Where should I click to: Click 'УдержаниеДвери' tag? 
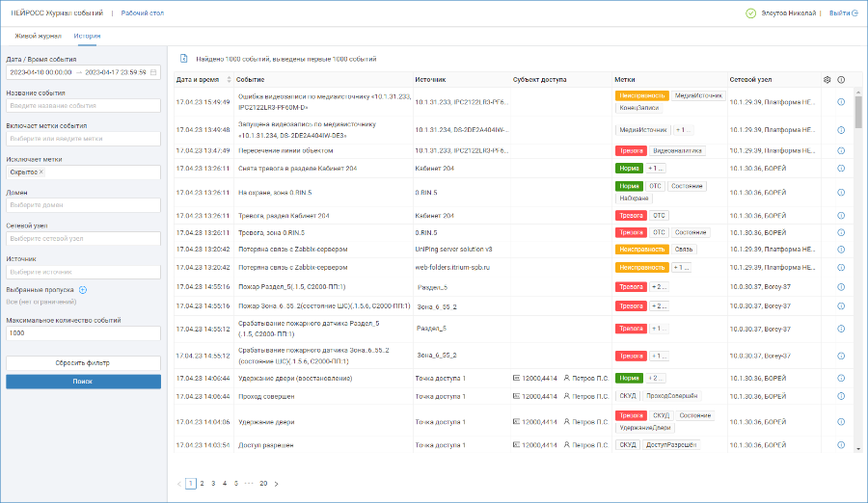645,428
